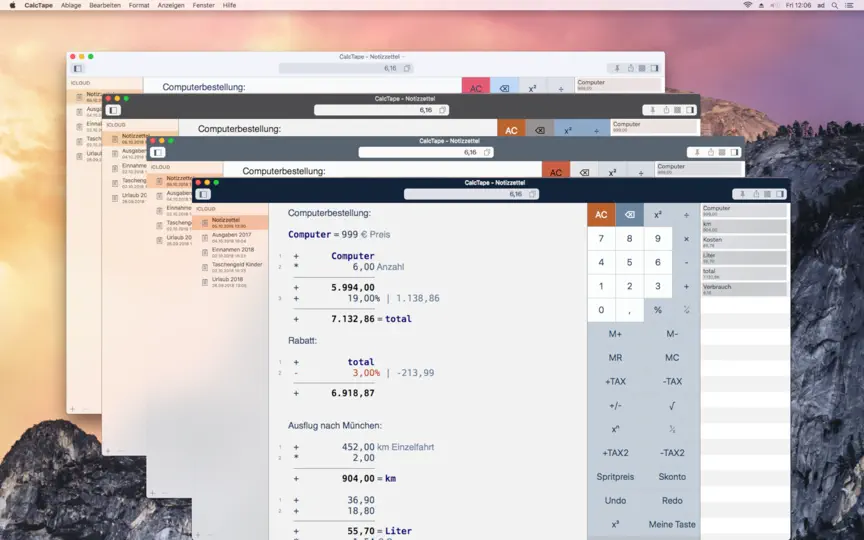Open Spotlight search in the menu bar
The height and width of the screenshot is (540, 864).
(835, 5)
